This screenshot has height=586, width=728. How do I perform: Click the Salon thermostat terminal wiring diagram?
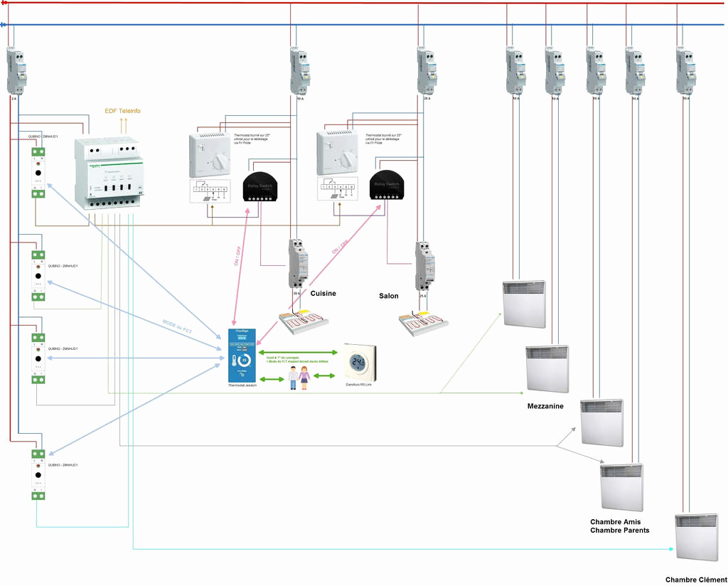tap(338, 188)
